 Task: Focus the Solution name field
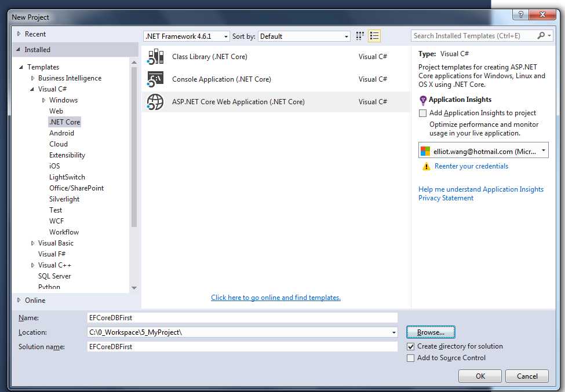click(x=242, y=347)
